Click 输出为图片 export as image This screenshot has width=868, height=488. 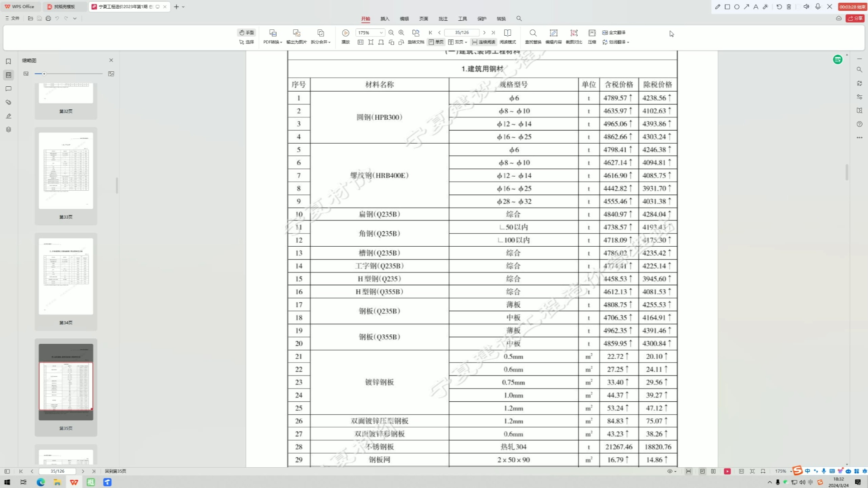pos(297,37)
